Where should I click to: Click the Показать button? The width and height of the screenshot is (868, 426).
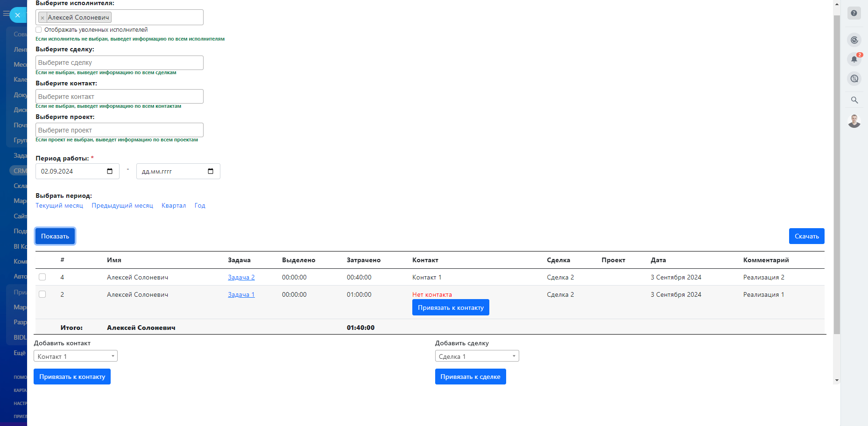click(x=55, y=236)
